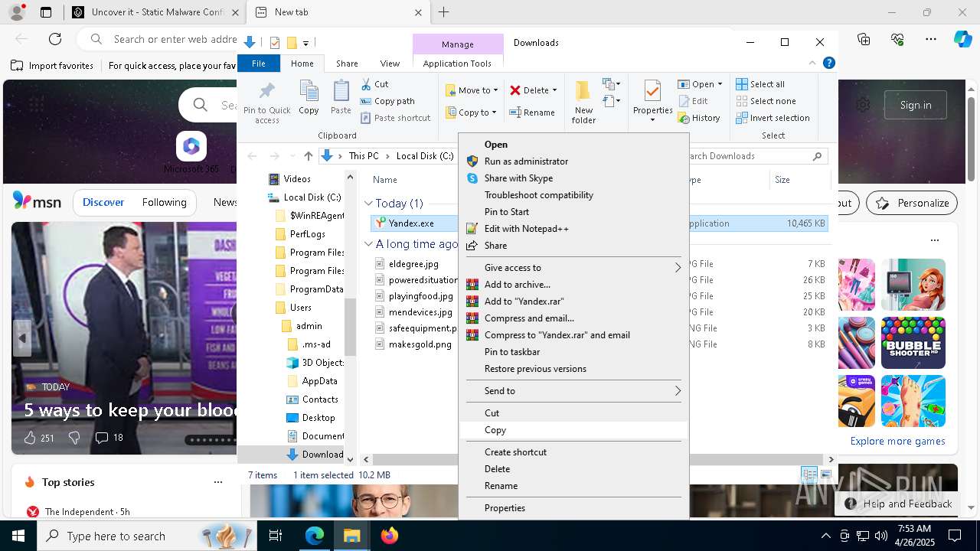This screenshot has width=980, height=551.
Task: Switch to the Share ribbon tab
Action: (x=347, y=64)
